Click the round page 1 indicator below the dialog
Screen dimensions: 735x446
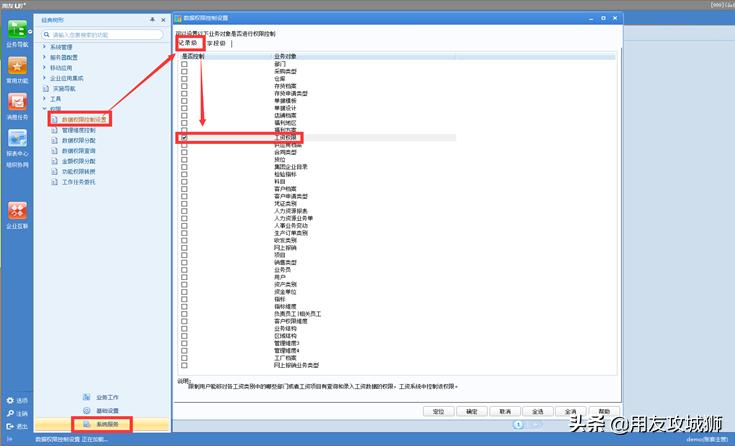518,424
